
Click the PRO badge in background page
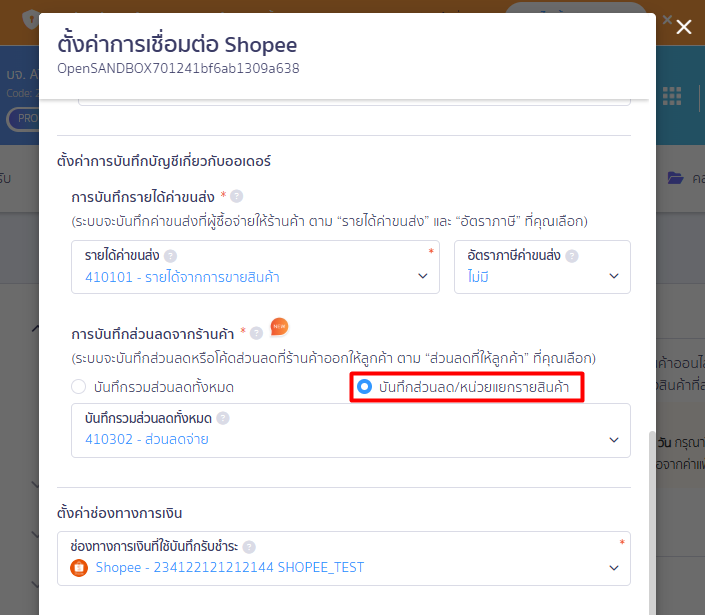tap(23, 119)
